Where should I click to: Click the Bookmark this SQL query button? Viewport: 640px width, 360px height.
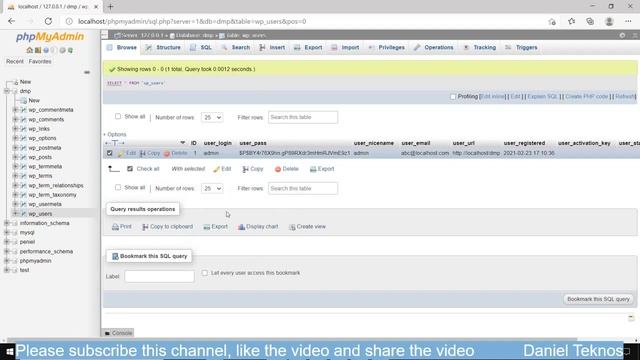pos(598,299)
